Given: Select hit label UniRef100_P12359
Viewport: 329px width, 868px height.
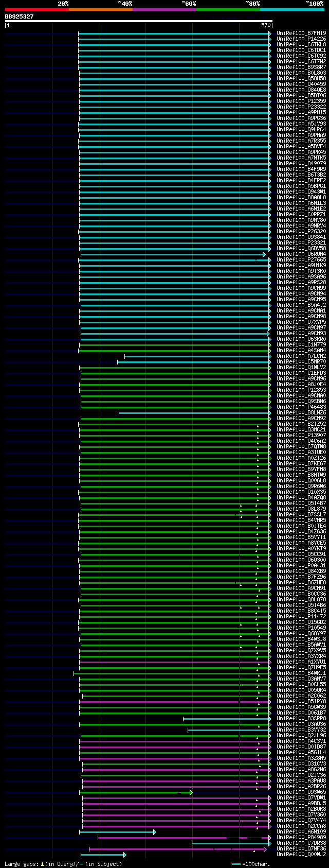Looking at the screenshot, I should pyautogui.click(x=301, y=101).
